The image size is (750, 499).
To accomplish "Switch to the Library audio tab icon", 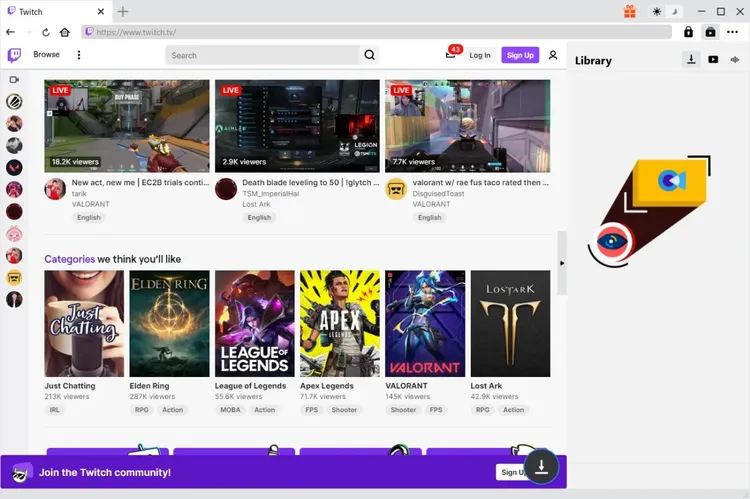I will click(x=735, y=60).
